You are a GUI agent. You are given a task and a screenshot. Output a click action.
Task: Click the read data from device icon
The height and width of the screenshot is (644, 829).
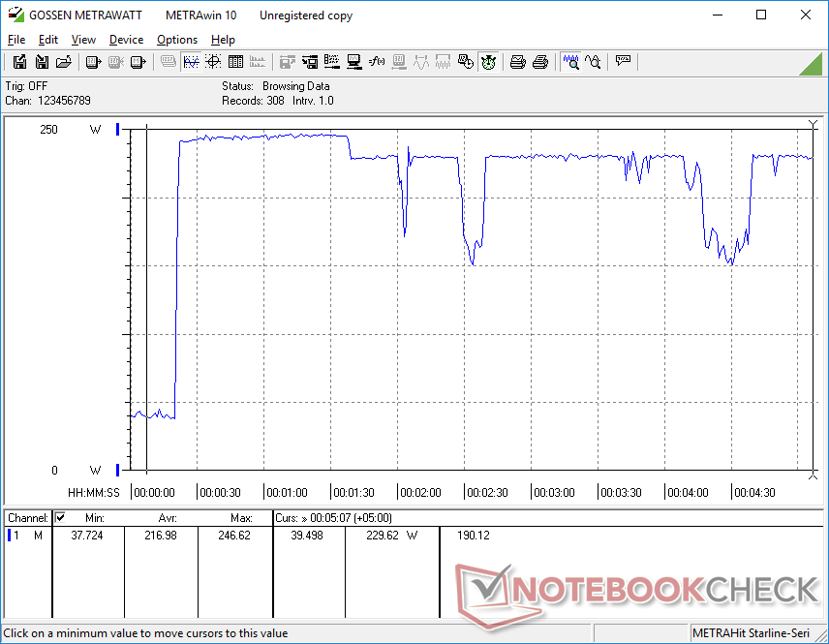click(93, 62)
